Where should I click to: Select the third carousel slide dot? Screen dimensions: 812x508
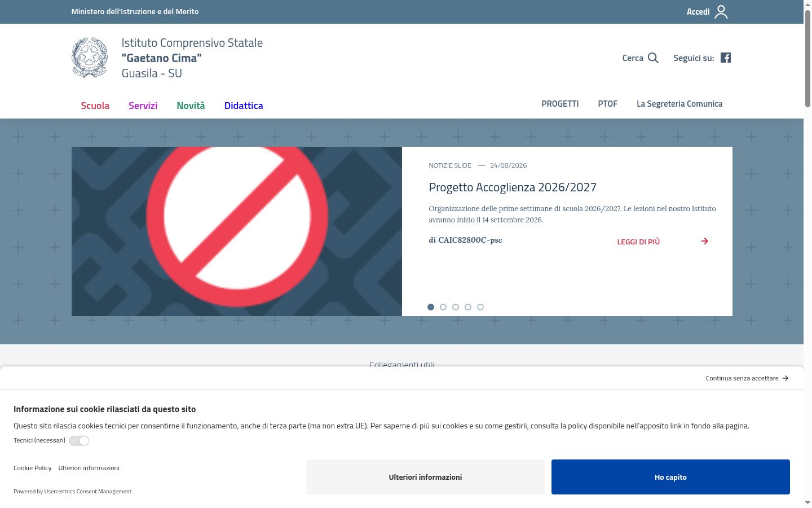(x=456, y=307)
